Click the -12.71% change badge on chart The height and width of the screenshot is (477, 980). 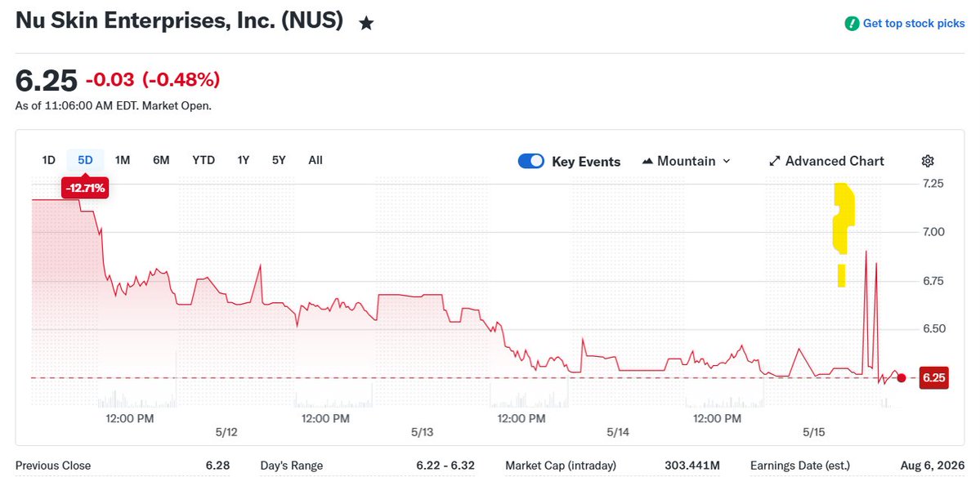pyautogui.click(x=85, y=188)
